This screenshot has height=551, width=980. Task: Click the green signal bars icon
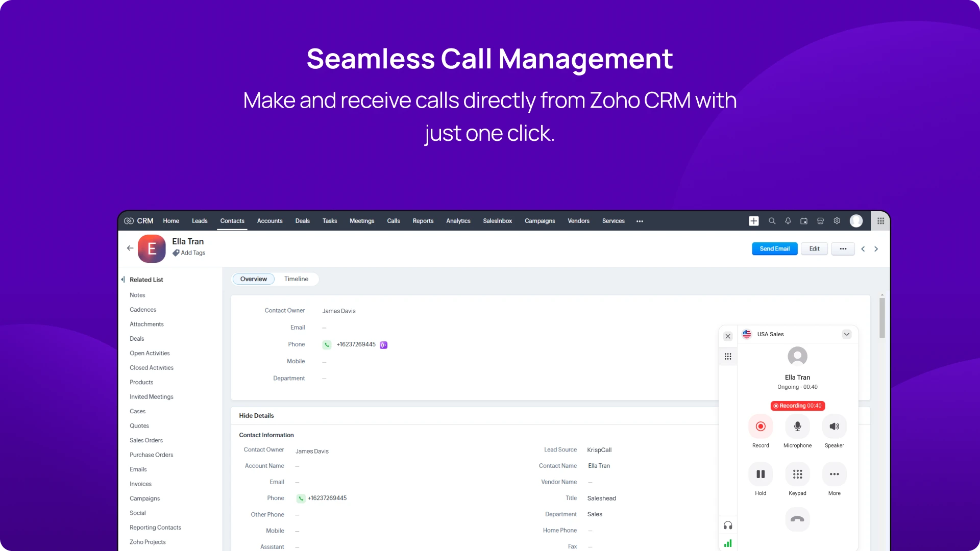pyautogui.click(x=728, y=543)
